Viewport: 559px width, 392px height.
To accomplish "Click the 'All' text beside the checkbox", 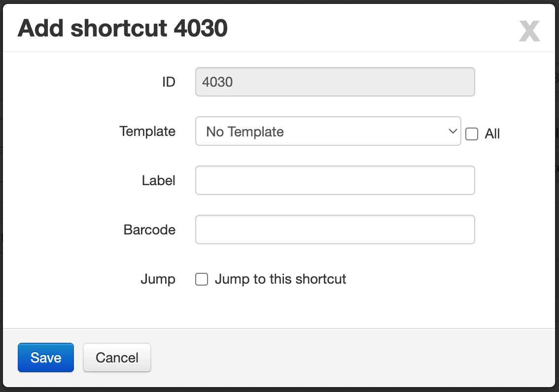I will (x=492, y=134).
